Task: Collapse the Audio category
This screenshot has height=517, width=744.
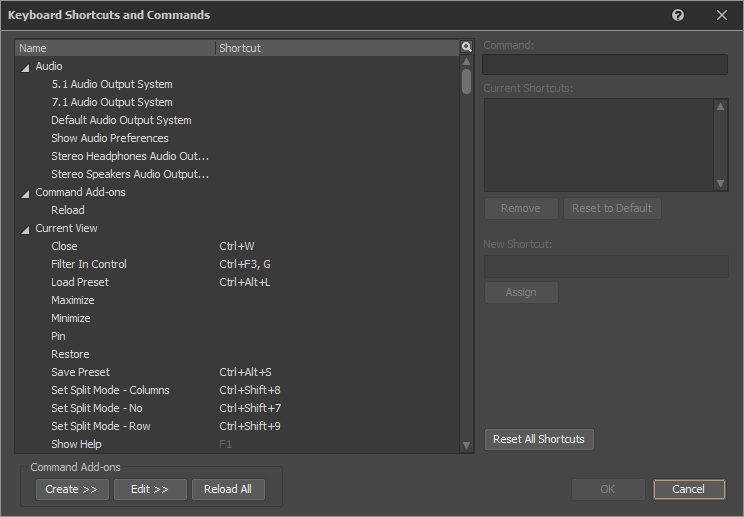Action: click(x=25, y=67)
